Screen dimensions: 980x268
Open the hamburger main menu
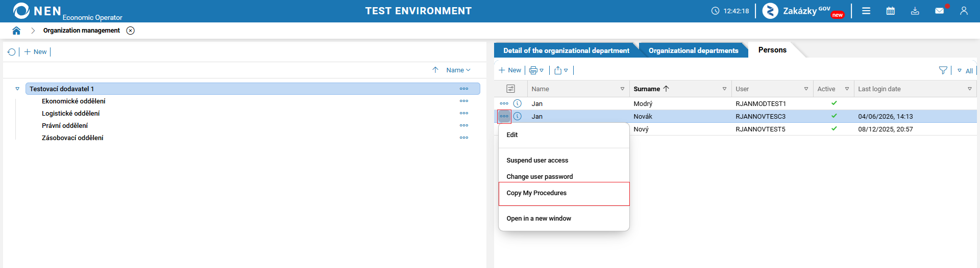tap(866, 11)
